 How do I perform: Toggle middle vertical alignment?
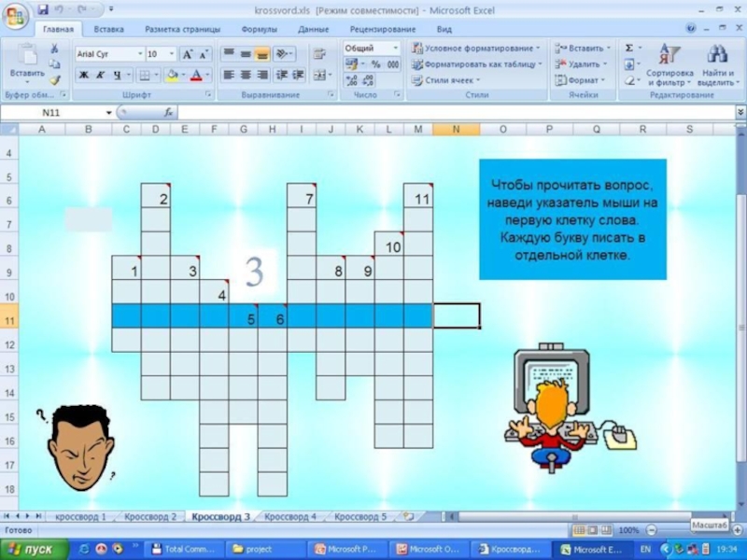coord(246,53)
